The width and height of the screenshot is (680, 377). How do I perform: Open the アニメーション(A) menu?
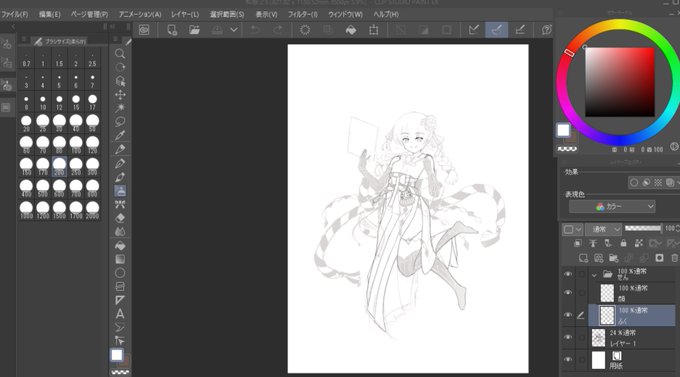coord(140,14)
